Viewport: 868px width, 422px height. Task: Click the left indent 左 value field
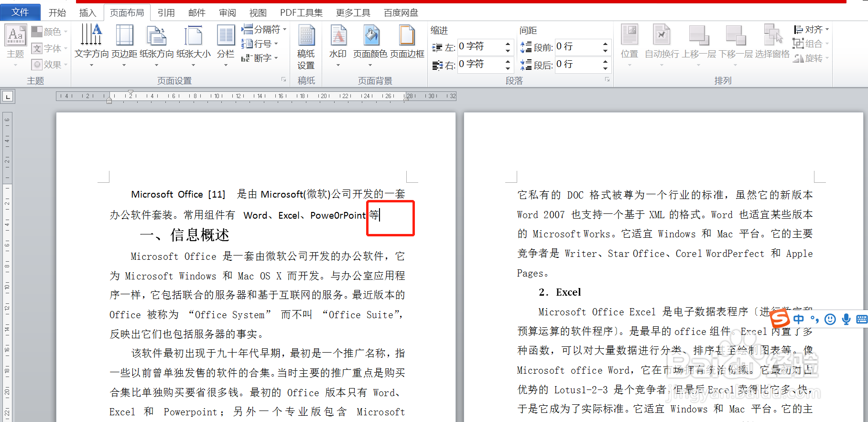click(x=480, y=46)
